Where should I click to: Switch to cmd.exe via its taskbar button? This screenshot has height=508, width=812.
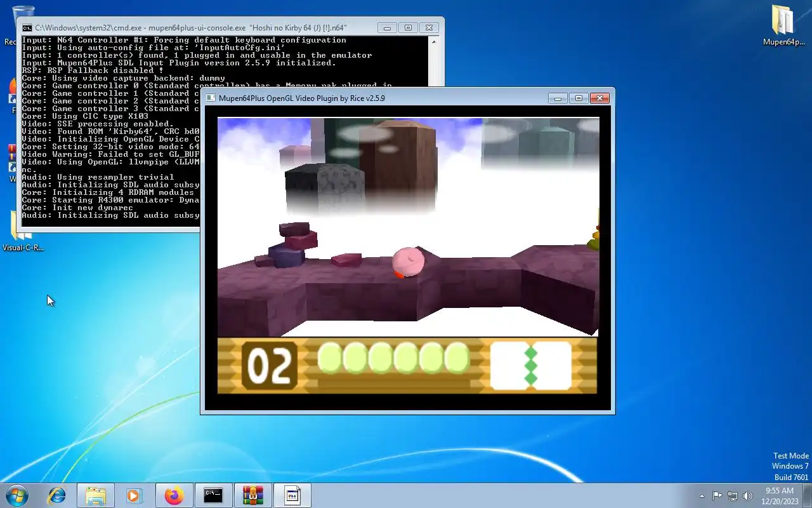point(213,495)
